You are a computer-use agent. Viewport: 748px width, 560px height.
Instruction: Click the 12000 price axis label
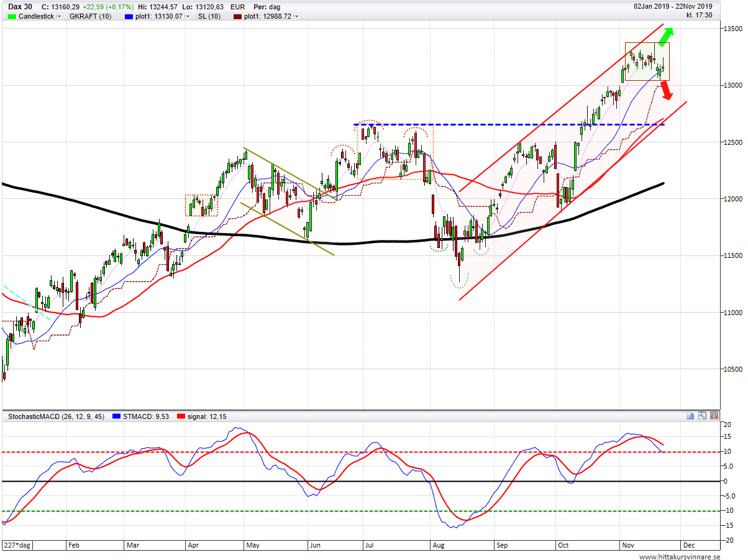point(734,199)
